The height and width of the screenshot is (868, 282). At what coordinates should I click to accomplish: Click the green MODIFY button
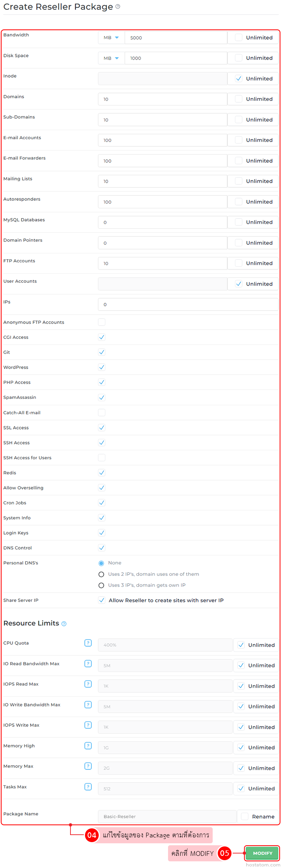pos(262,853)
